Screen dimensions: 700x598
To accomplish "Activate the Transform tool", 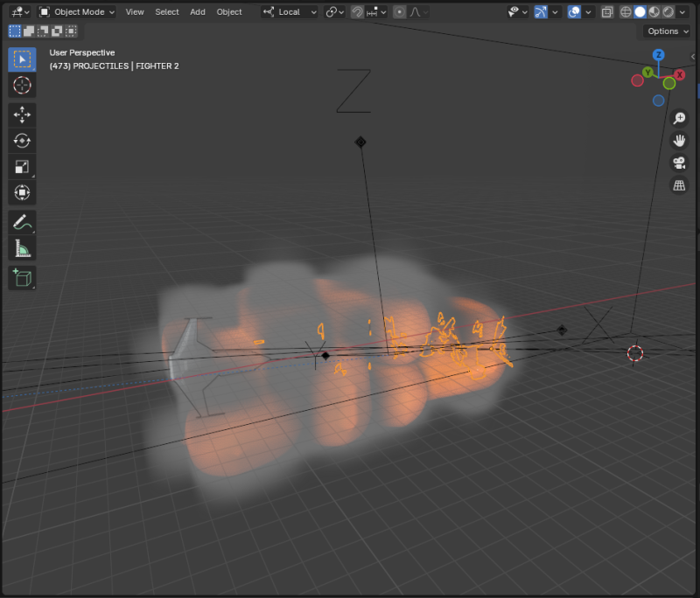I will 22,192.
